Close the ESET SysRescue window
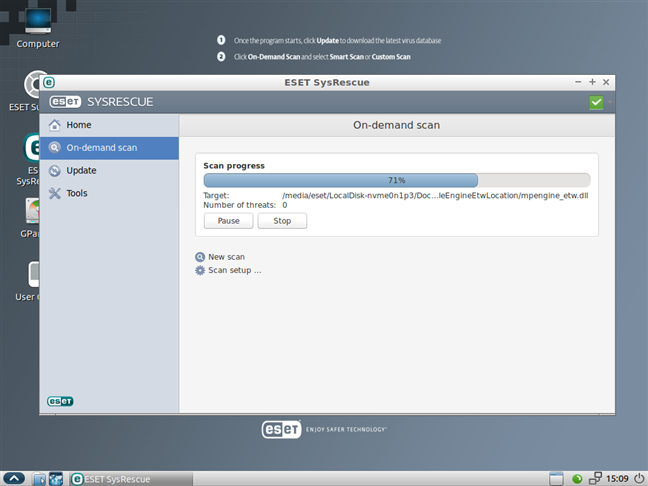This screenshot has width=648, height=486. (x=606, y=82)
